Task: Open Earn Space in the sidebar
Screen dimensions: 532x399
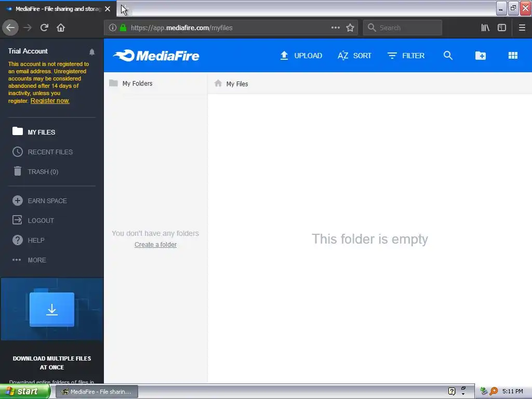Action: point(39,201)
